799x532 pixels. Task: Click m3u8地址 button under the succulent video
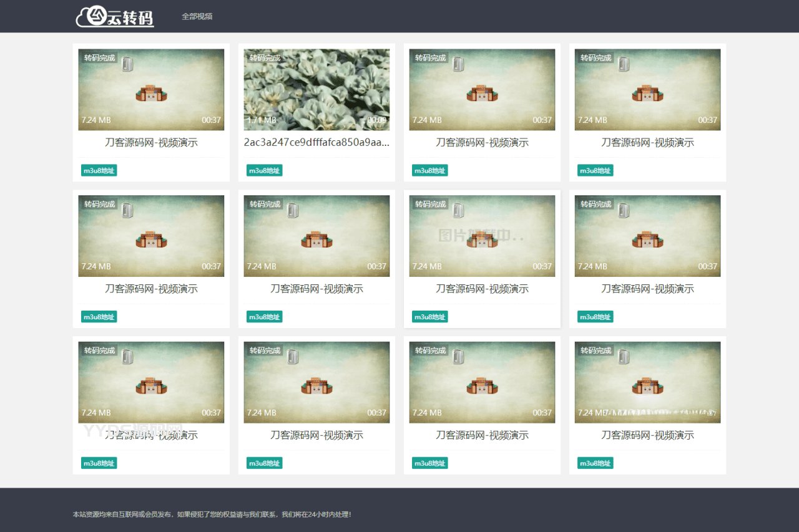pyautogui.click(x=265, y=170)
